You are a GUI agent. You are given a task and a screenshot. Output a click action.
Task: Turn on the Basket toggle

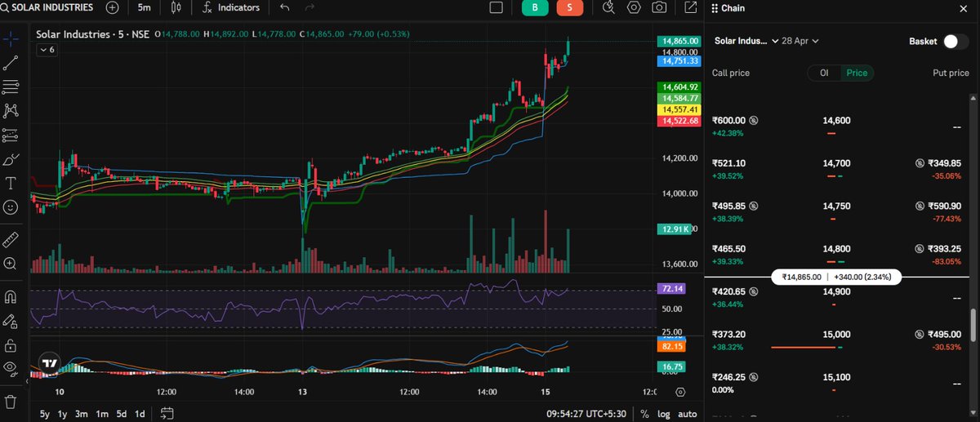pos(955,41)
